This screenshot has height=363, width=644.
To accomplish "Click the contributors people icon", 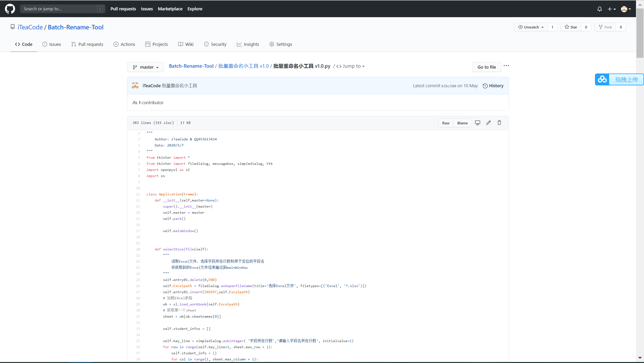I will pyautogui.click(x=135, y=103).
